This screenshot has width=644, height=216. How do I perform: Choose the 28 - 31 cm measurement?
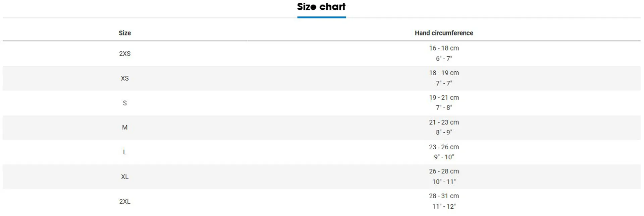pyautogui.click(x=443, y=196)
